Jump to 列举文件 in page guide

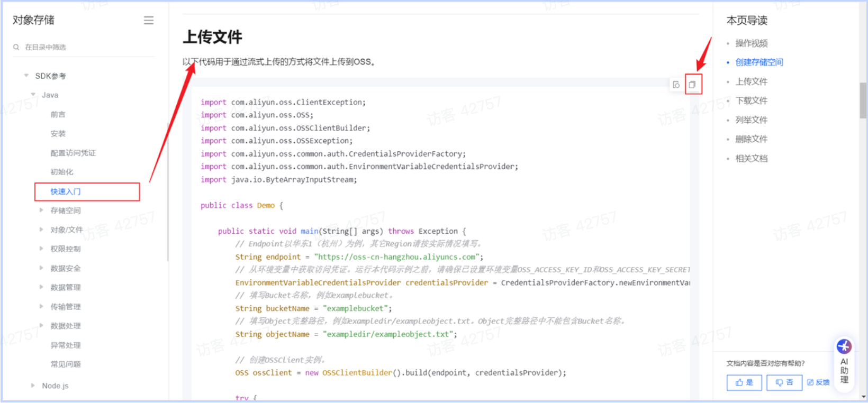(752, 120)
